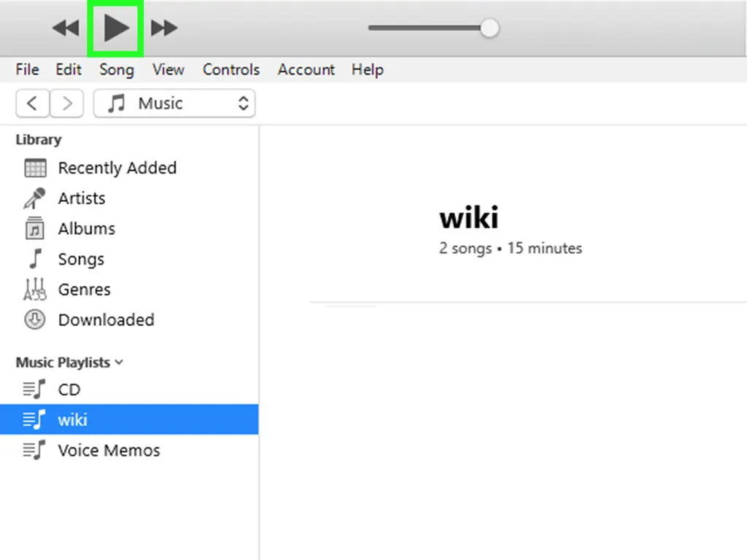Screen dimensions: 747x560
Task: Click the rewind previous track icon
Action: (x=66, y=28)
